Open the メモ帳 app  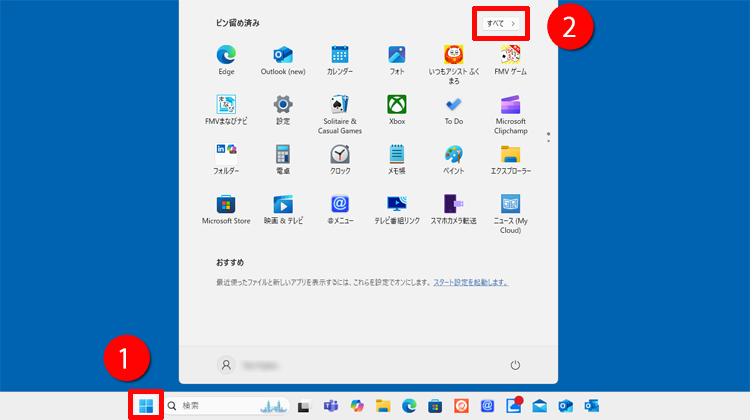coord(397,159)
